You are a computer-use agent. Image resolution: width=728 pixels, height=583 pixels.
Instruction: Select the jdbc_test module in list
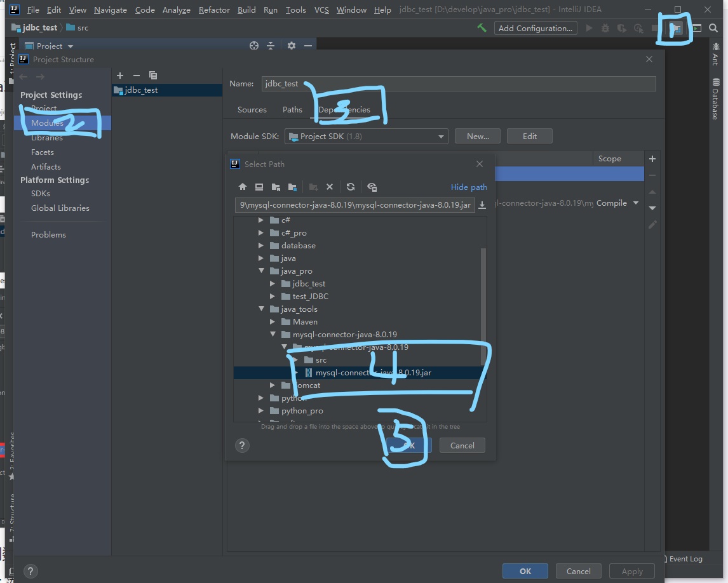[167, 90]
